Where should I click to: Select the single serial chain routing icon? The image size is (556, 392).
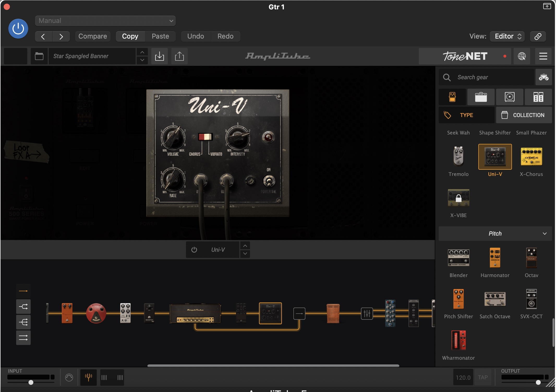23,291
